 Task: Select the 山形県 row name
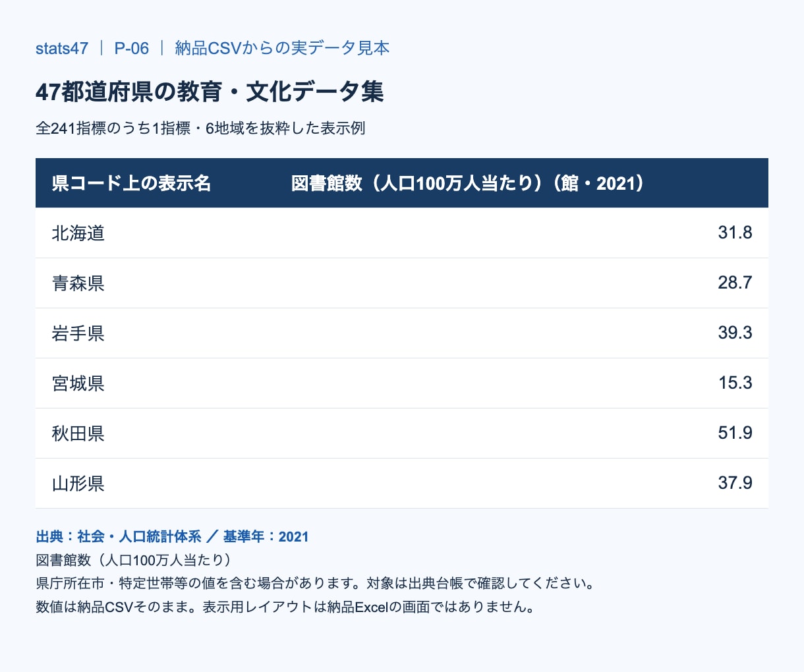click(x=78, y=484)
